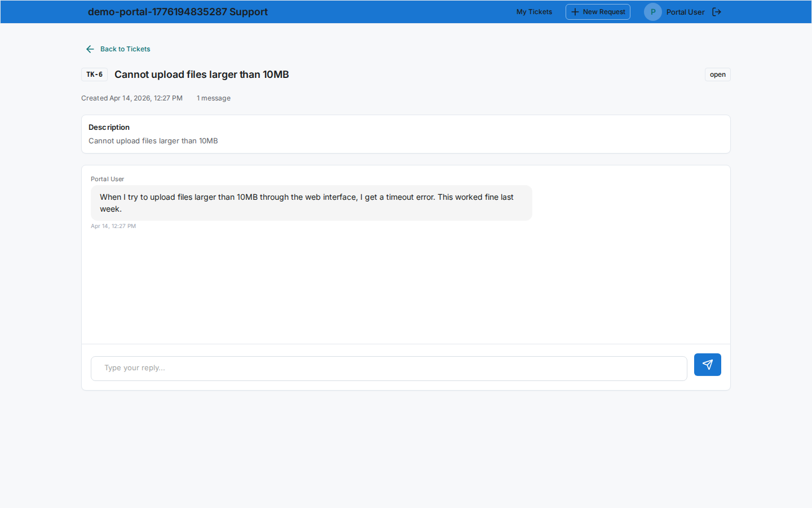The image size is (812, 508).
Task: Click the Portal User name in the header
Action: tap(685, 11)
